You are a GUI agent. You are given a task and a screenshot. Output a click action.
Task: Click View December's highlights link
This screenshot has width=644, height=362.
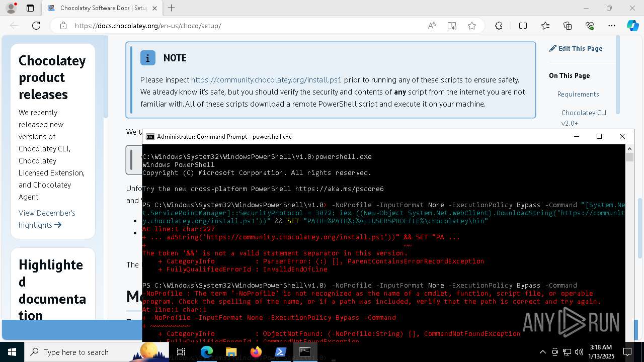click(47, 219)
